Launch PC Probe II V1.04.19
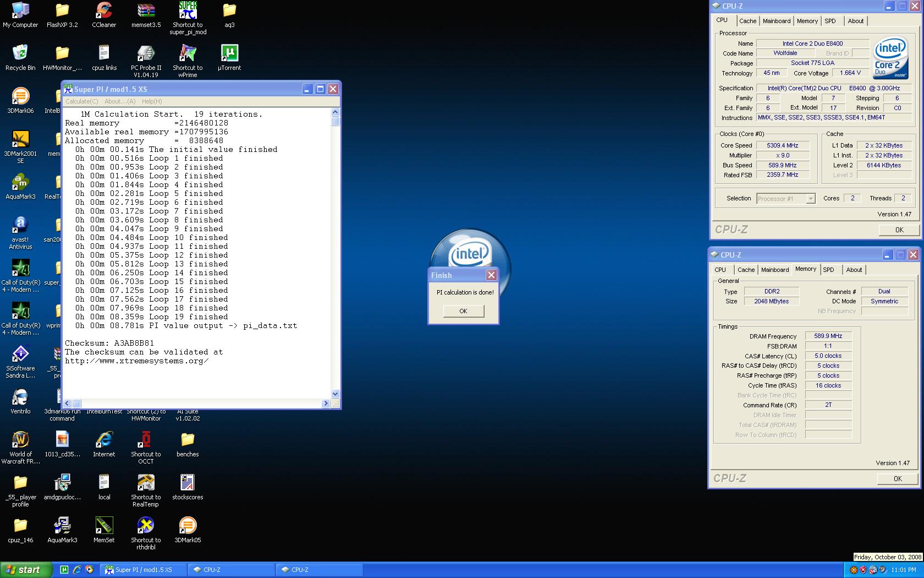 pos(146,61)
